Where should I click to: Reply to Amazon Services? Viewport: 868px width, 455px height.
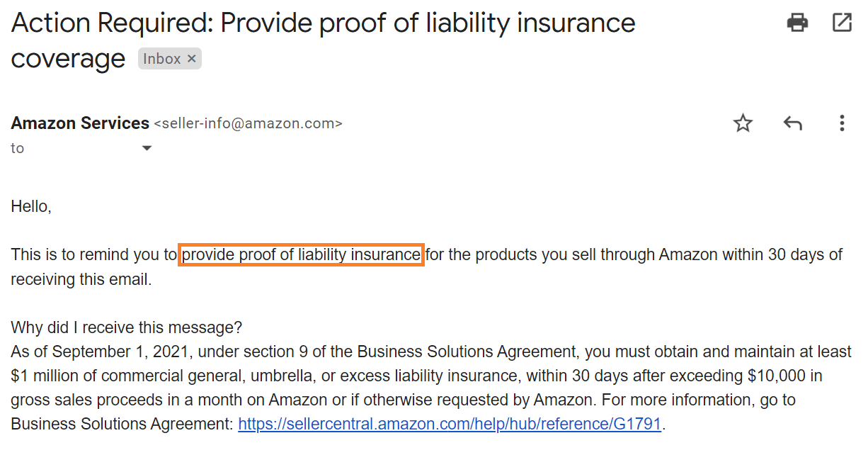pos(792,123)
